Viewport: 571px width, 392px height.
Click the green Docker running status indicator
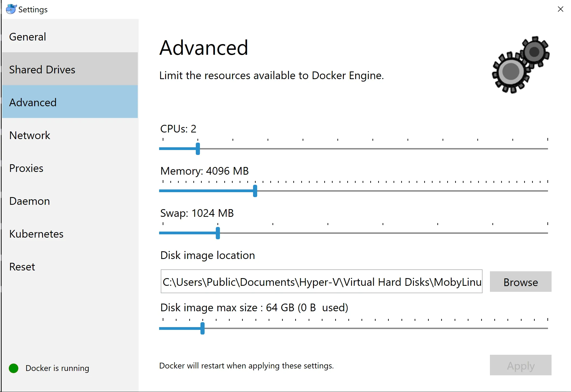pyautogui.click(x=13, y=368)
